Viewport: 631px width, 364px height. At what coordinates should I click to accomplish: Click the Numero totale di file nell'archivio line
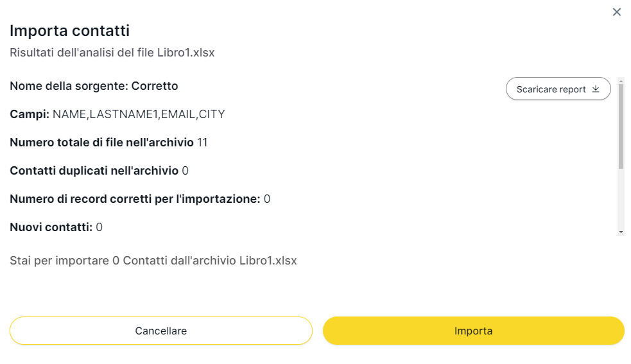(x=108, y=143)
